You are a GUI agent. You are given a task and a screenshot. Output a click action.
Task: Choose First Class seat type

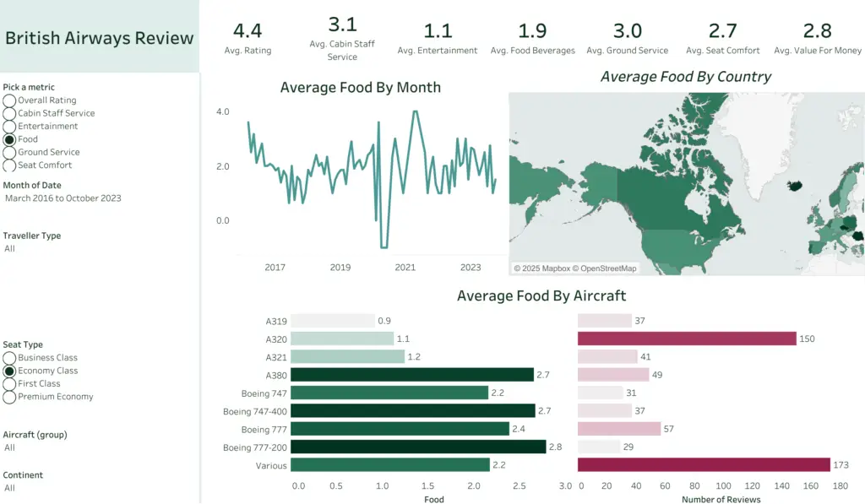(9, 384)
